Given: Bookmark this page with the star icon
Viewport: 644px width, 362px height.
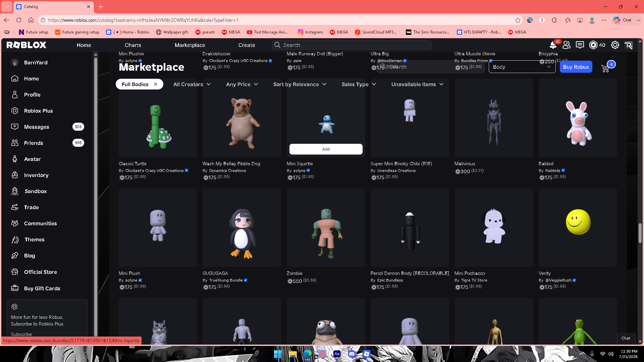Looking at the screenshot, I should (x=518, y=20).
